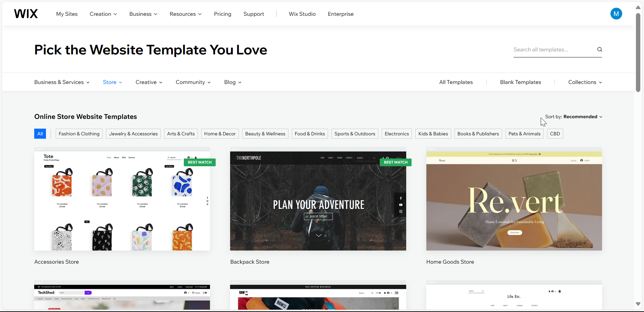Open the Accessories Store template thumbnail
644x312 pixels.
[122, 199]
